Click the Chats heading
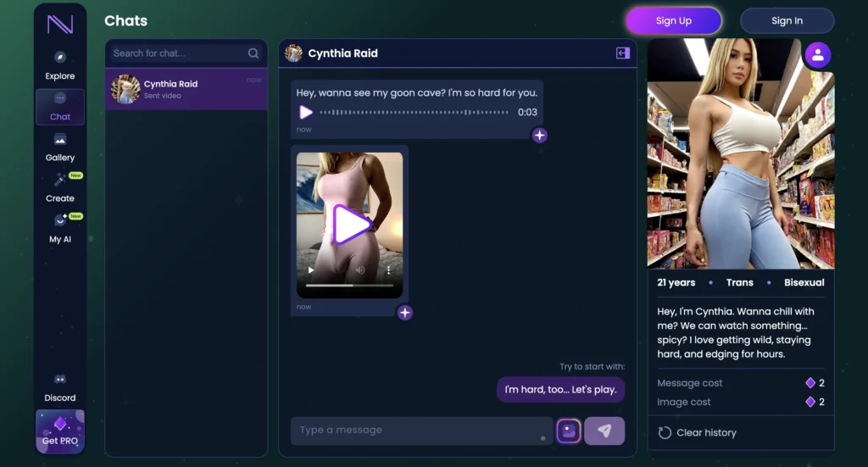This screenshot has width=868, height=467. 126,20
